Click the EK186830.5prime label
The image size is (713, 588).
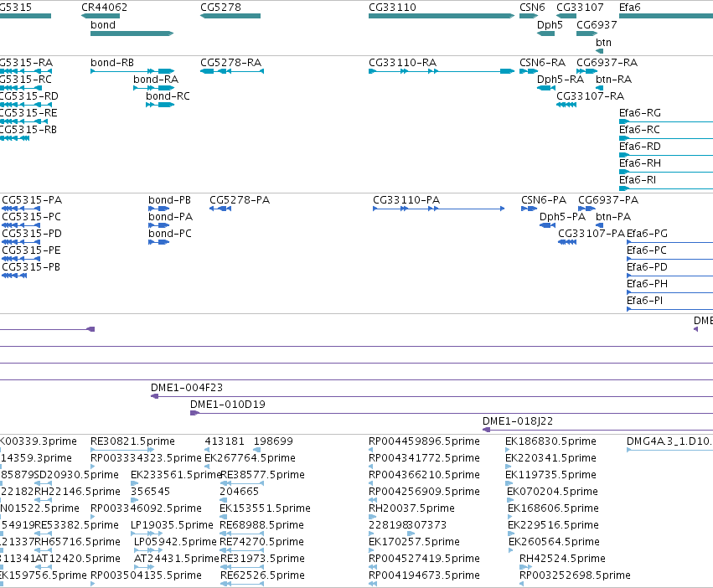(550, 441)
